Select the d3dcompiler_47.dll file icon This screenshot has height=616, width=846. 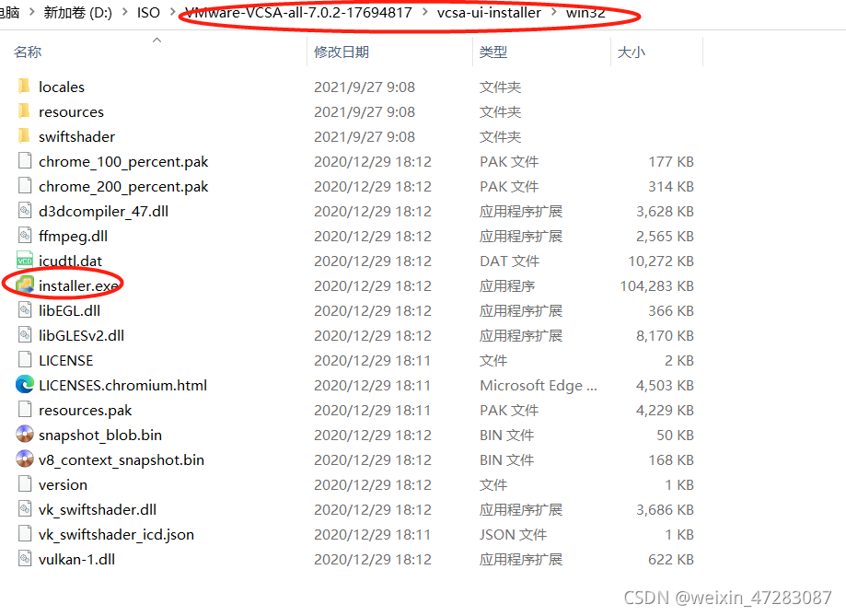click(x=25, y=211)
